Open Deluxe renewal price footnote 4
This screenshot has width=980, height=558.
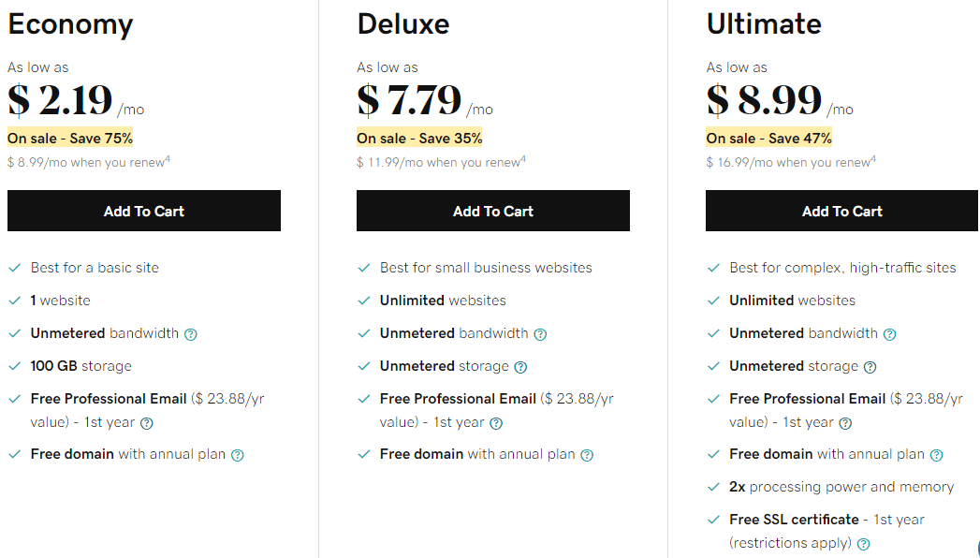[523, 159]
